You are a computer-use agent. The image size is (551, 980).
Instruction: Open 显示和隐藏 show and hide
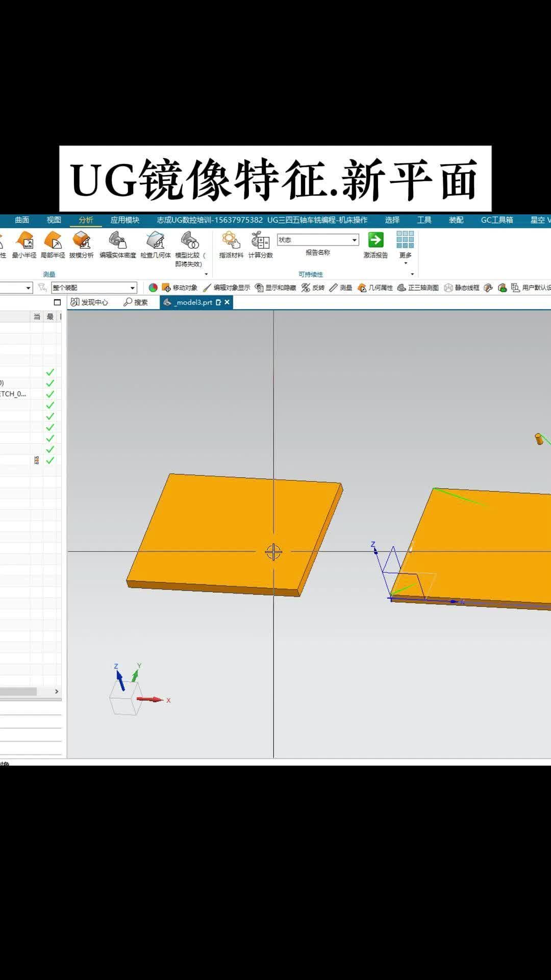pyautogui.click(x=275, y=288)
